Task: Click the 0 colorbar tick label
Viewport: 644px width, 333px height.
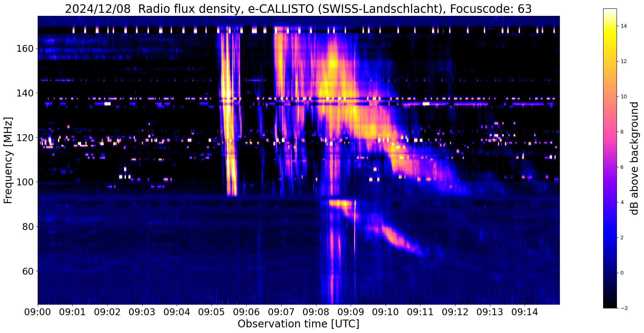Action: tap(622, 273)
